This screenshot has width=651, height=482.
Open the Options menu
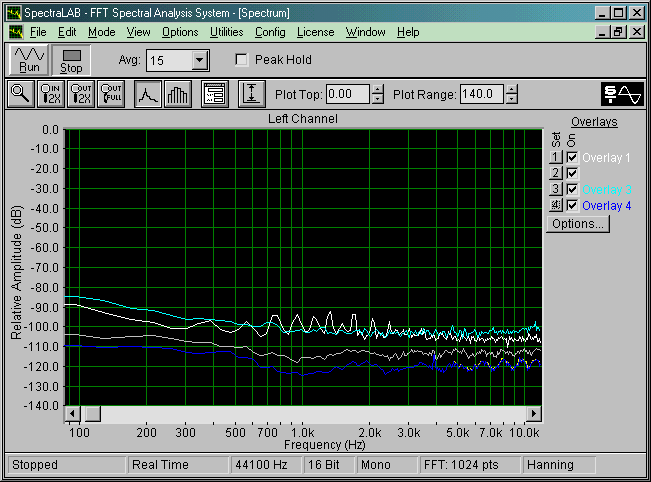coord(180,32)
